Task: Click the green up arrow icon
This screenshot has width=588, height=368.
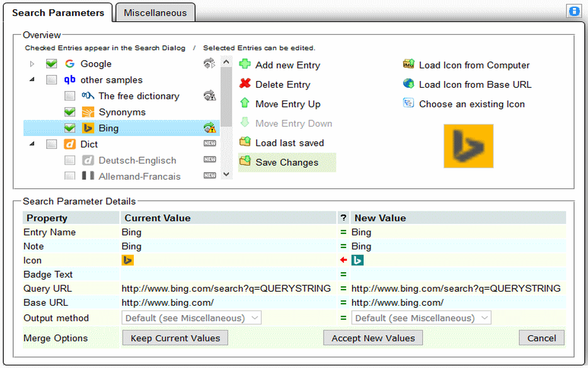Action: tap(245, 103)
